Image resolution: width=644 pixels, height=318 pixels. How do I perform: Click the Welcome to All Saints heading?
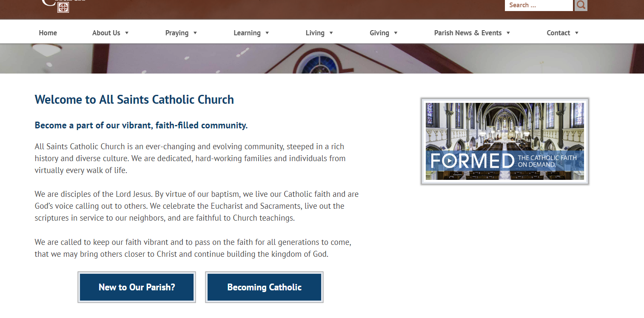(x=134, y=99)
